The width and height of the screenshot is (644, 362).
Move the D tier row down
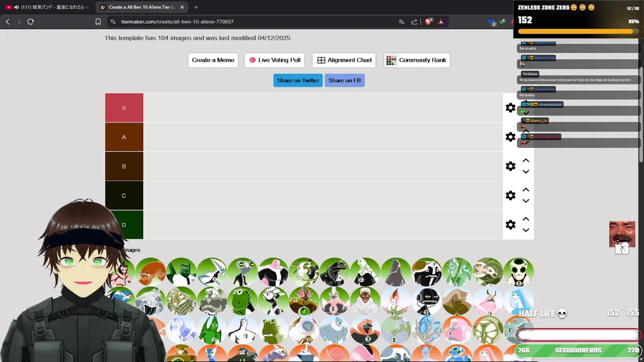click(x=526, y=230)
